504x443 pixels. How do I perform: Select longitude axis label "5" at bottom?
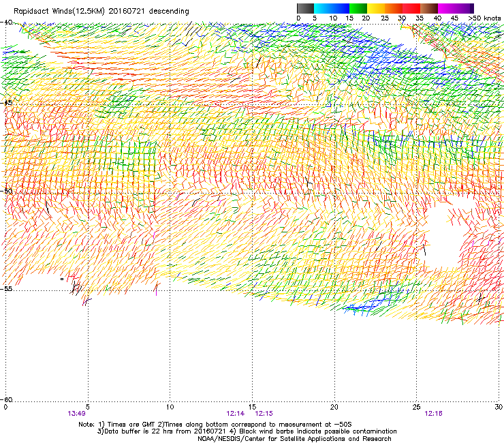[88, 407]
